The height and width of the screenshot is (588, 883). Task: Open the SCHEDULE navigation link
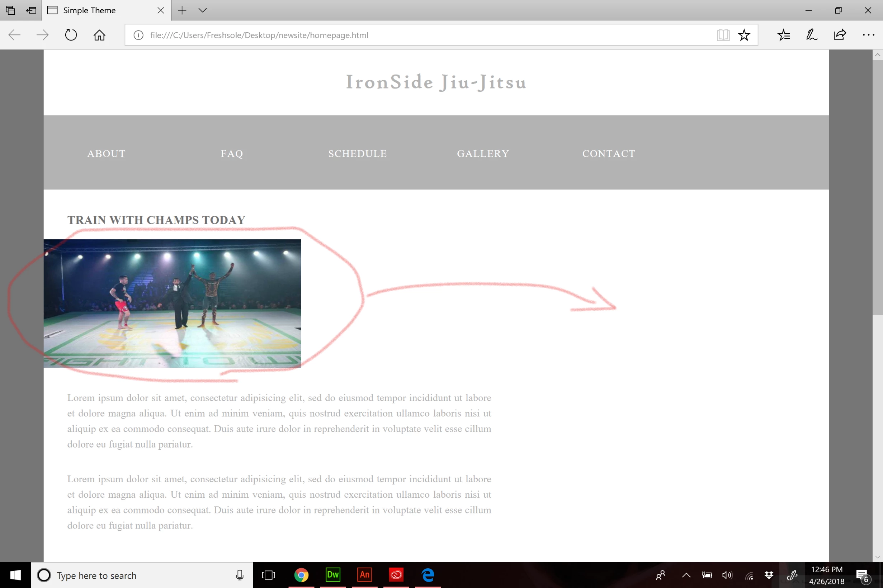357,153
